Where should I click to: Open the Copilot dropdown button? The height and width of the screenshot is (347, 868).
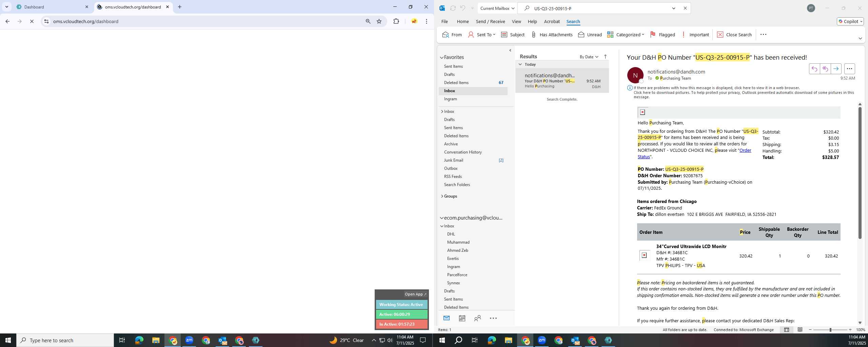[x=850, y=21]
